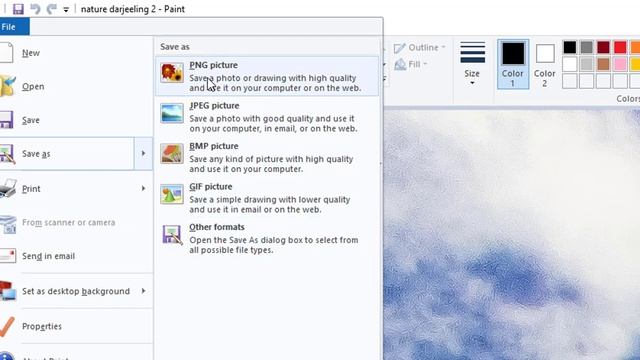
Task: Select Other formats save option
Action: point(267,238)
